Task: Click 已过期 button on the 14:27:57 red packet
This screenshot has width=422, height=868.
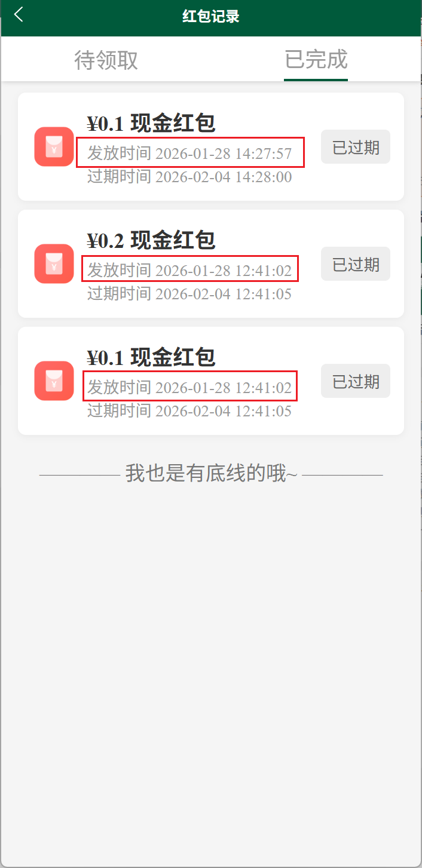Action: point(356,146)
